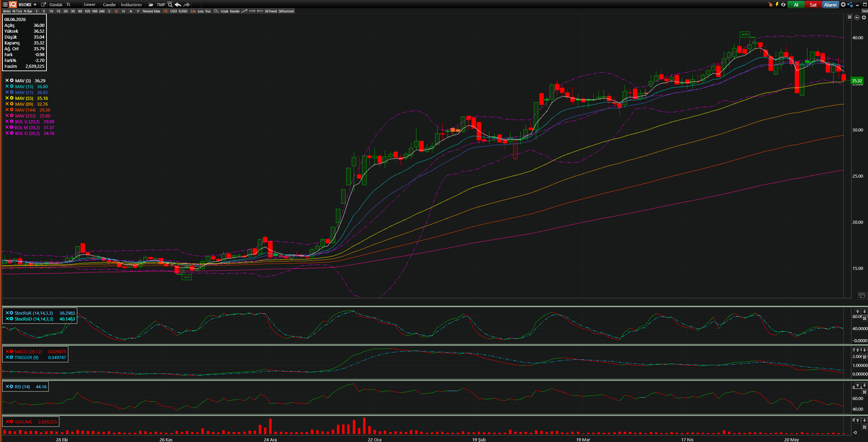868x442 pixels.
Task: Click the share user icon
Action: coord(850,4)
